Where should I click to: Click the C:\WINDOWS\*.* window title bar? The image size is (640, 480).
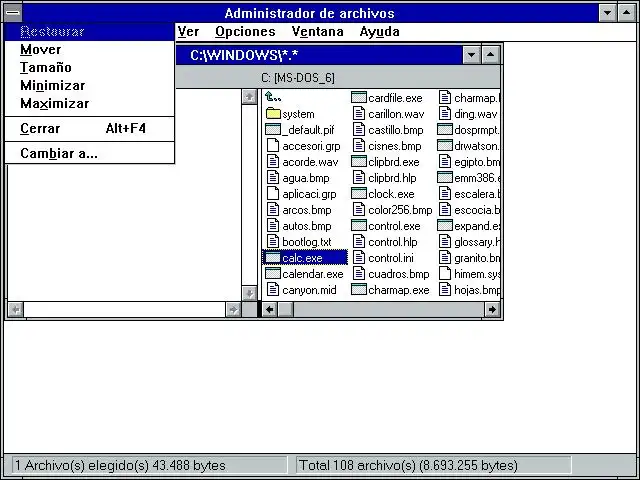319,55
